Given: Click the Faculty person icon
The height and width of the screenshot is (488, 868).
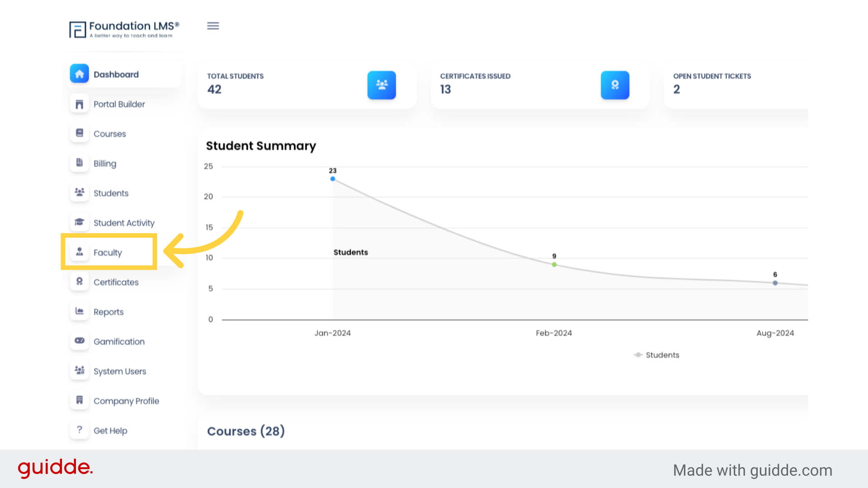Looking at the screenshot, I should (x=80, y=252).
